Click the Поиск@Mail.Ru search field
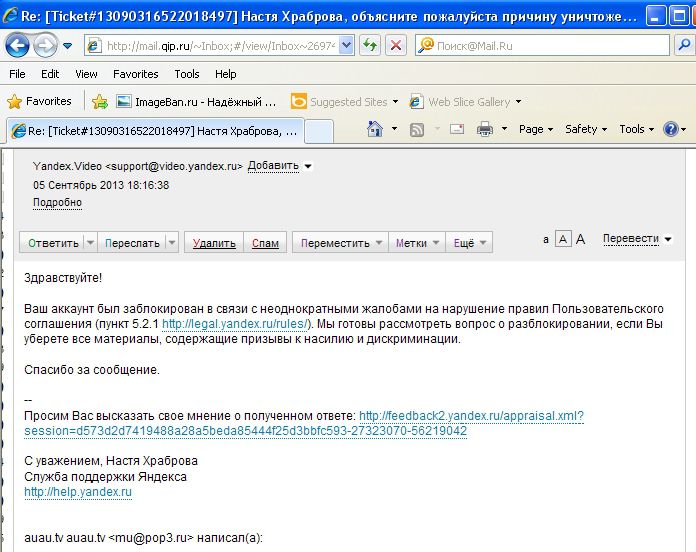Image resolution: width=696 pixels, height=552 pixels. tap(550, 46)
